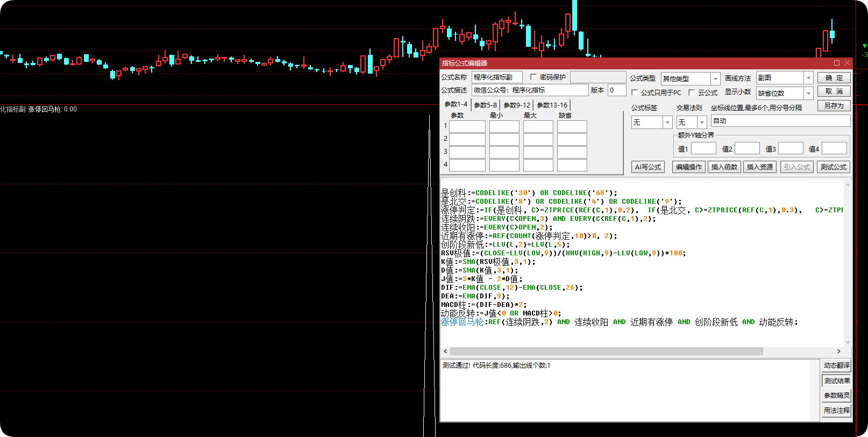868x437 pixels.
Task: Click the 动态翻译 side button
Action: point(837,366)
